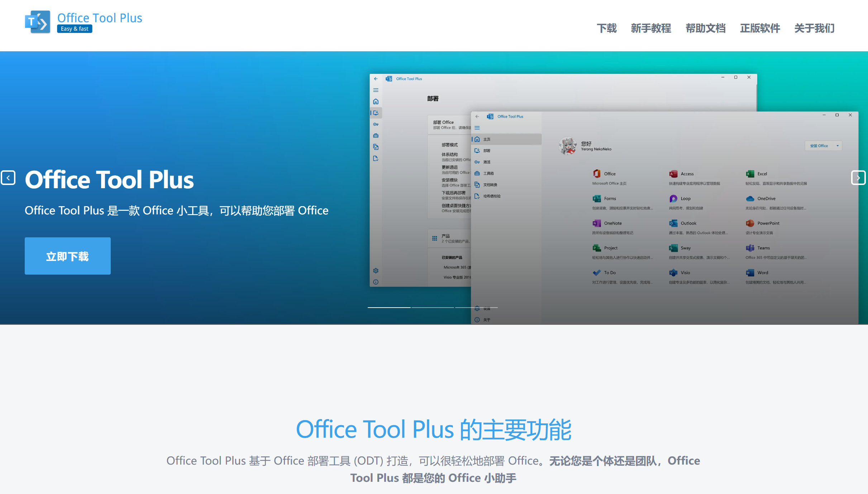Open 关于我们 in top navigation
This screenshot has width=868, height=494.
pyautogui.click(x=814, y=28)
